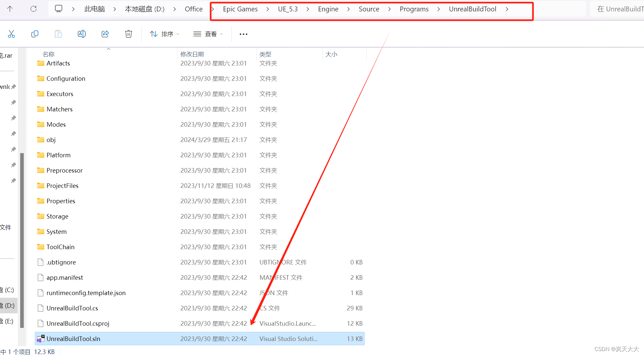Navigate to Epic Games breadcrumb
Image resolution: width=644 pixels, height=355 pixels.
coord(240,9)
